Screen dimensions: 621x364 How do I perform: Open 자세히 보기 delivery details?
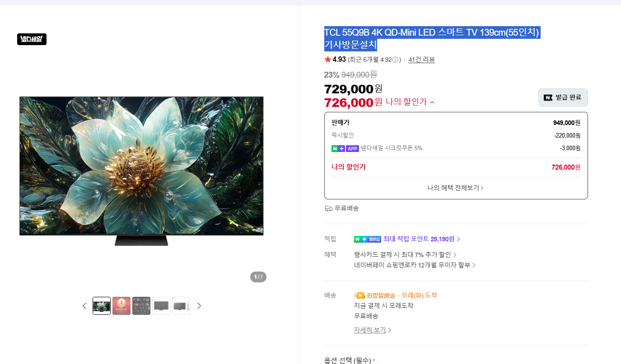372,330
